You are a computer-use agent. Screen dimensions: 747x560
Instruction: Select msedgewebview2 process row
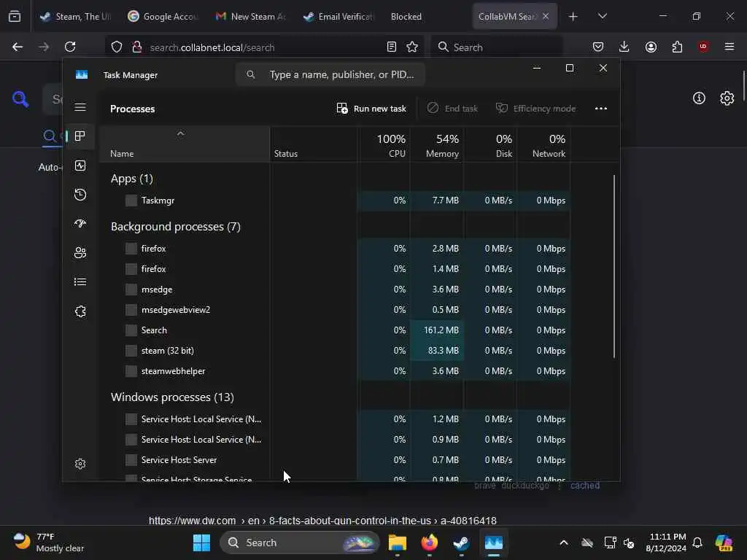[336, 310]
